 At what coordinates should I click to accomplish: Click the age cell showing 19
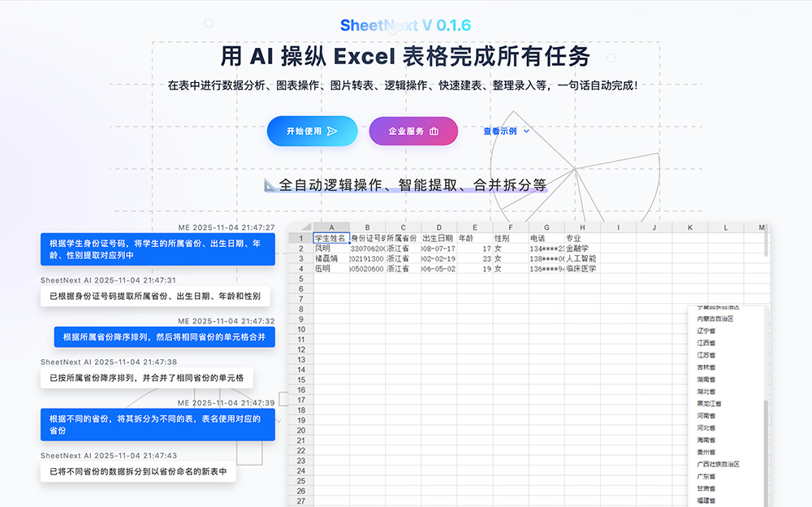(x=474, y=269)
